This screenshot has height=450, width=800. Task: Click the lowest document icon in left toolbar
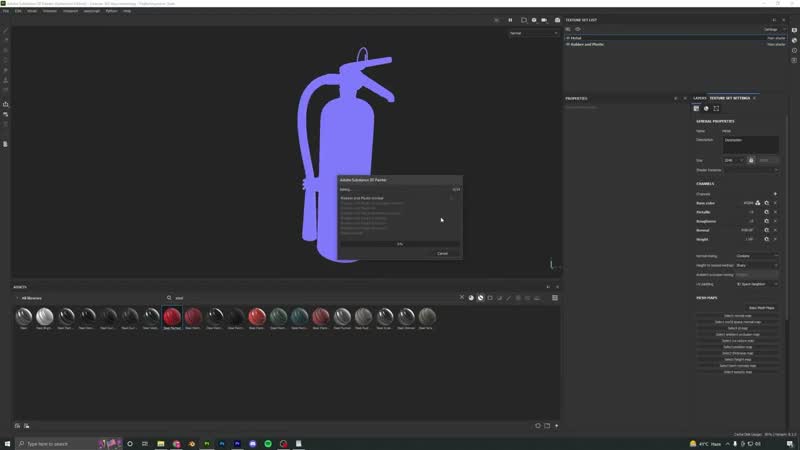[x=6, y=144]
